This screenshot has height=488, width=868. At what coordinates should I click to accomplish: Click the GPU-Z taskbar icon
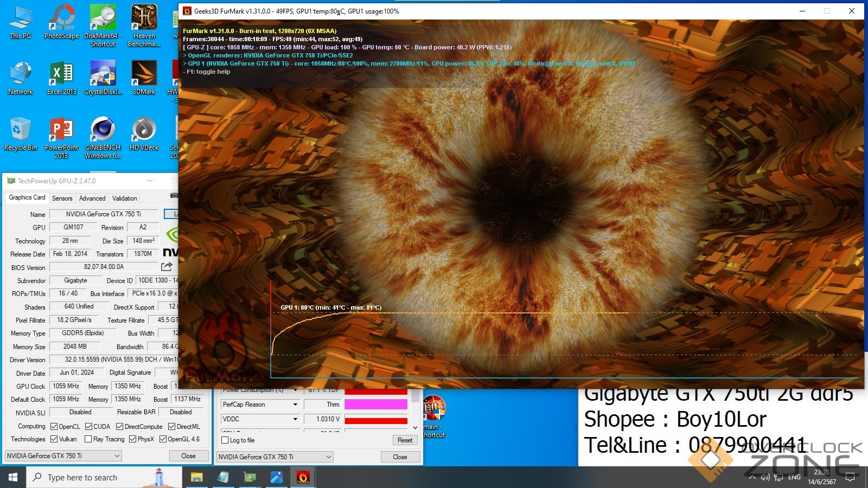point(250,477)
